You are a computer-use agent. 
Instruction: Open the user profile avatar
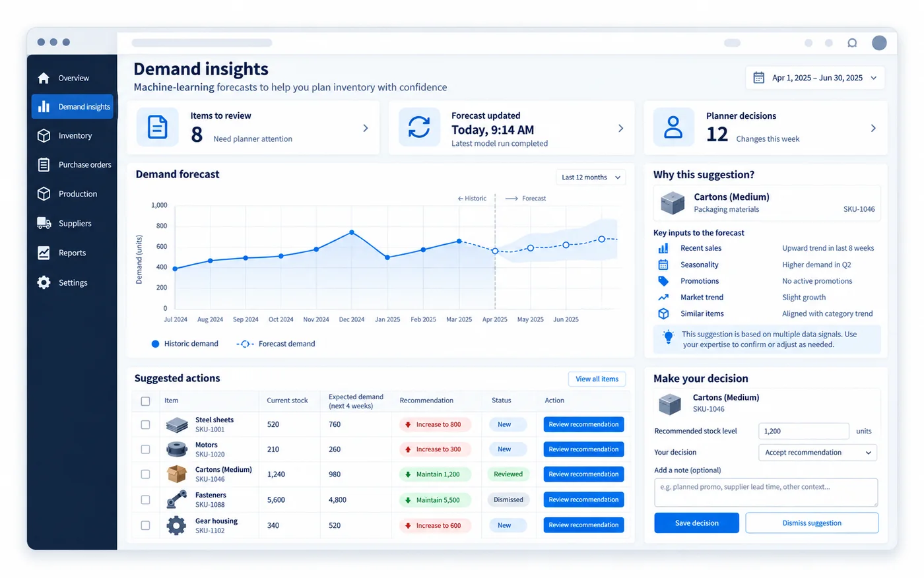[x=879, y=43]
